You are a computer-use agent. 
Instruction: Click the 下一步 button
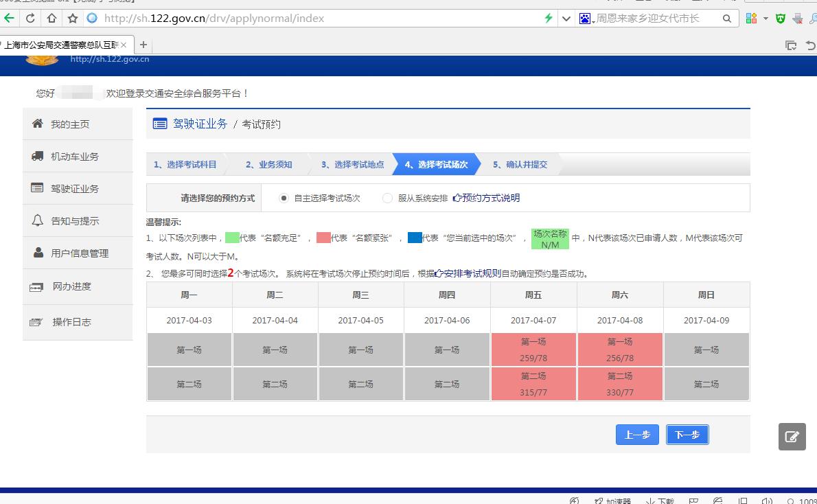[x=687, y=434]
